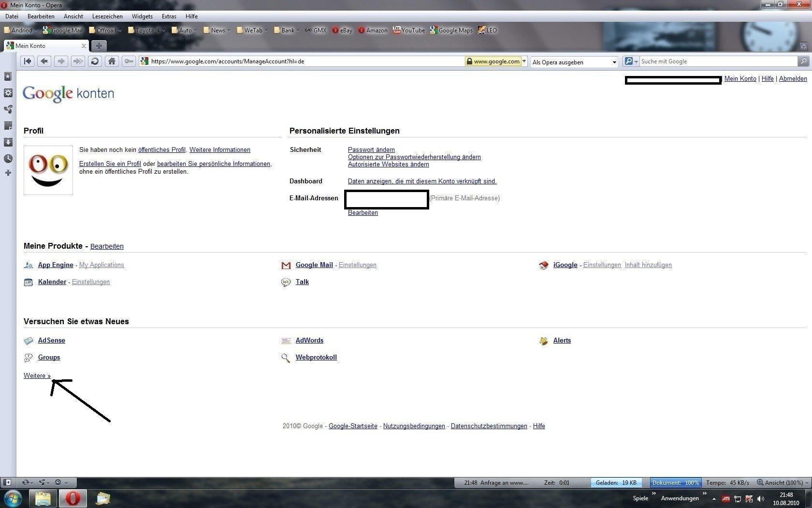Toggle the panel with the bottom-left sidebar button
This screenshot has height=508, width=812.
(x=7, y=482)
